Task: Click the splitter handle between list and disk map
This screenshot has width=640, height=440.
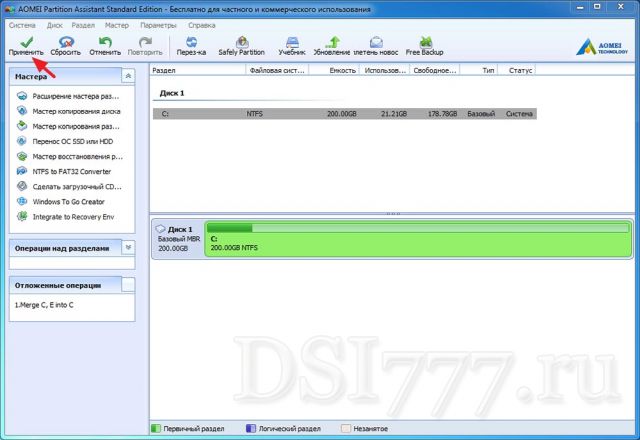Action: [393, 213]
